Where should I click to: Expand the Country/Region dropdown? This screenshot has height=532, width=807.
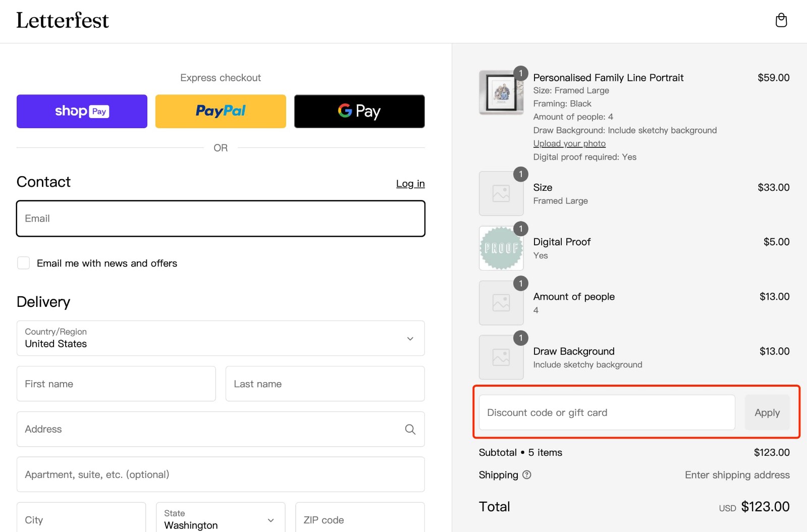pos(221,338)
